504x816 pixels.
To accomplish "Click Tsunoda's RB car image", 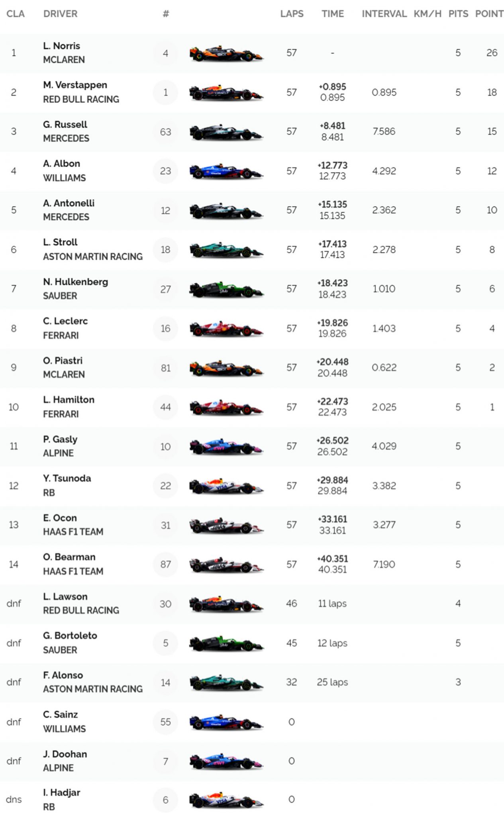I will (x=226, y=486).
